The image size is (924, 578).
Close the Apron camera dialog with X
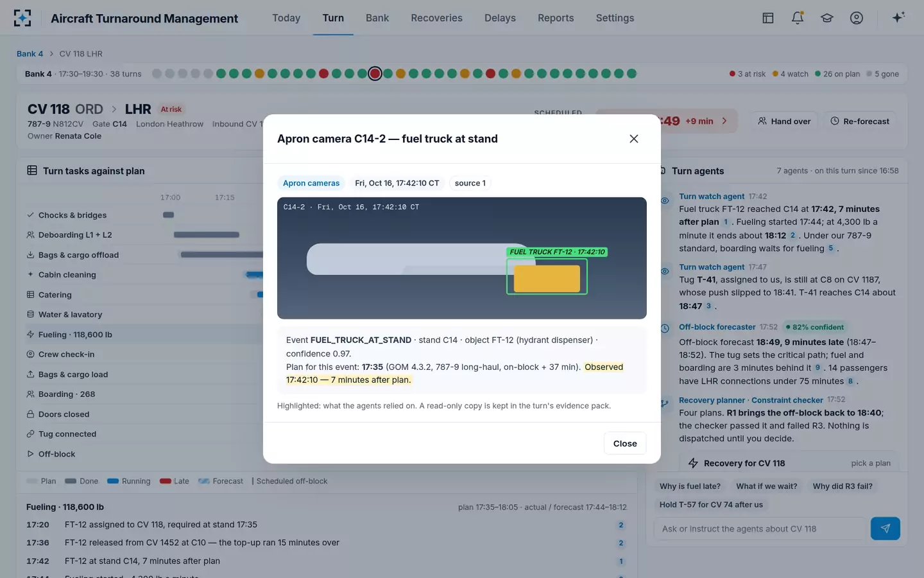tap(633, 139)
